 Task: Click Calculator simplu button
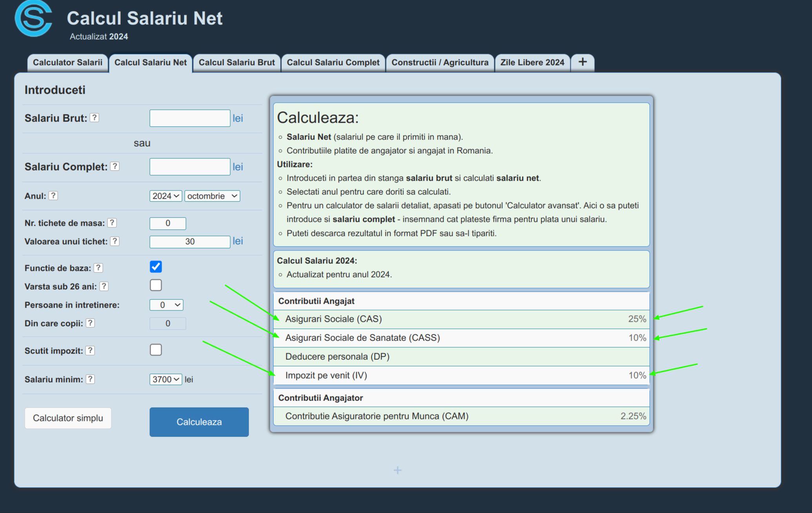(68, 418)
